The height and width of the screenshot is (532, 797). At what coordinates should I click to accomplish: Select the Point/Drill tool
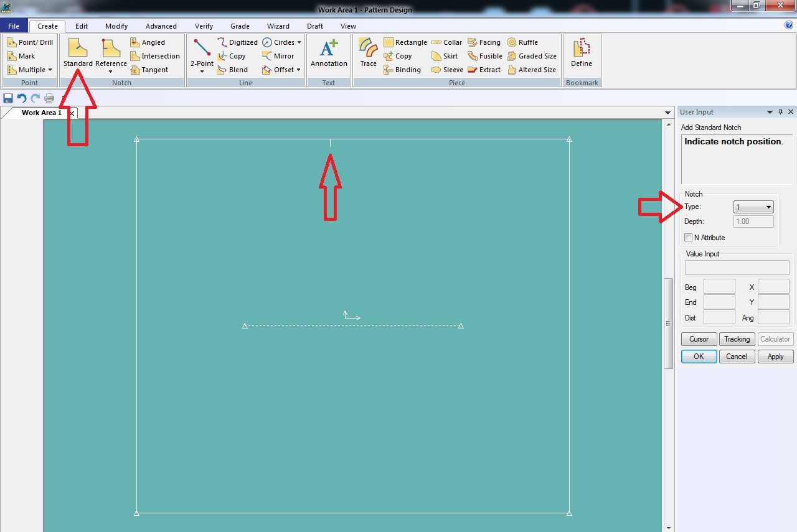(x=30, y=42)
